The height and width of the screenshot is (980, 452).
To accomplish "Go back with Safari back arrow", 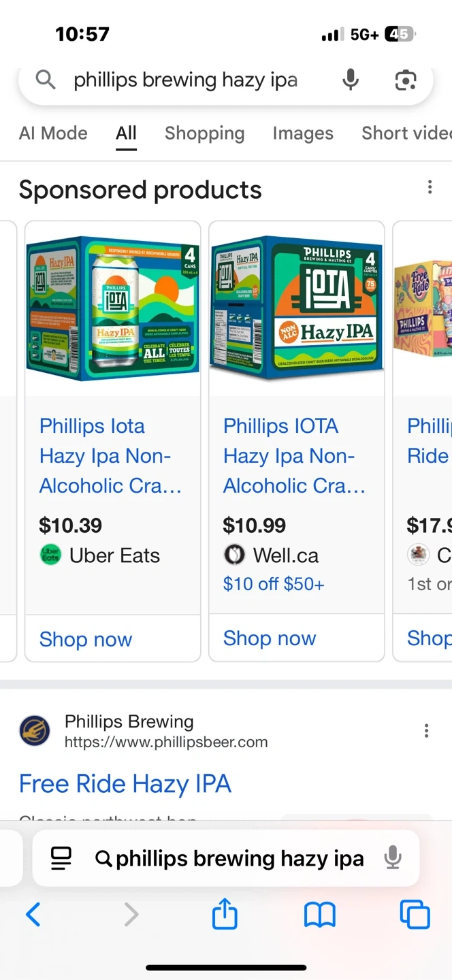I will pyautogui.click(x=33, y=915).
